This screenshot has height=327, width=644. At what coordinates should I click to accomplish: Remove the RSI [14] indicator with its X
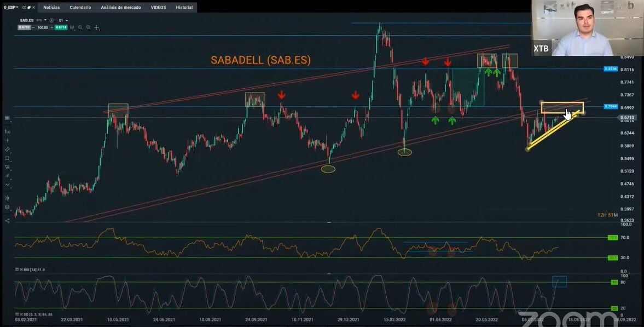(x=21, y=269)
